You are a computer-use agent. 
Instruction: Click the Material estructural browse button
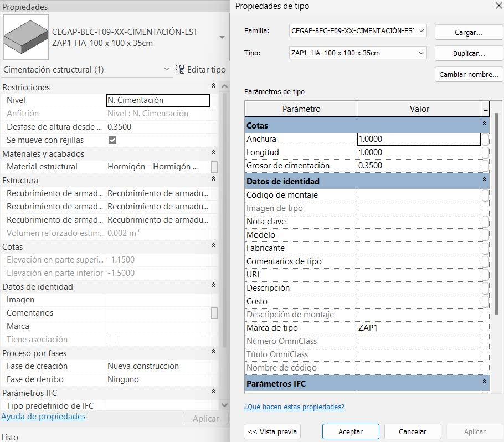coord(214,167)
